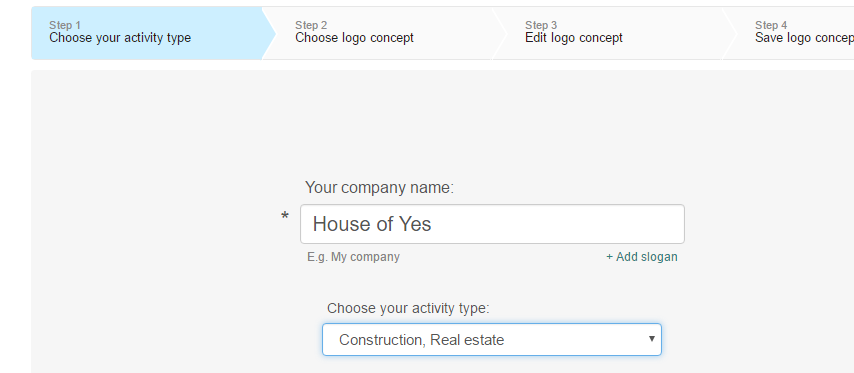
Task: Click the + Add slogan link
Action: click(x=642, y=257)
